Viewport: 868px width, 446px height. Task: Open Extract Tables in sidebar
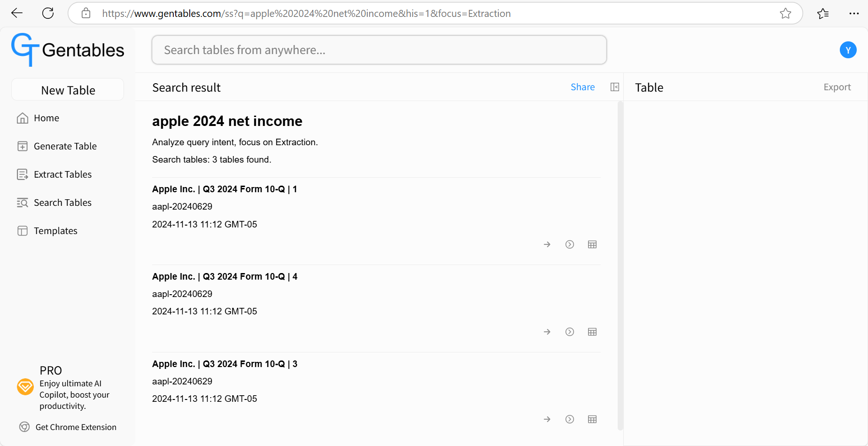tap(54, 174)
